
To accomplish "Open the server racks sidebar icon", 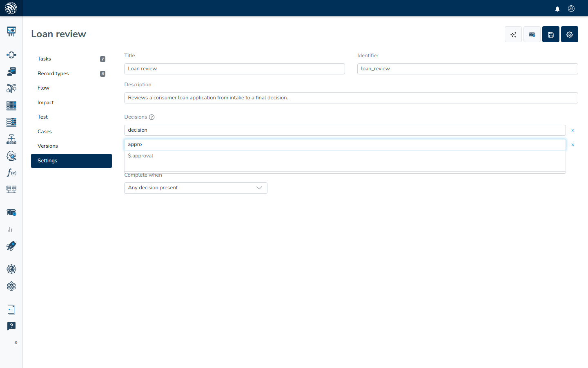I will [11, 189].
